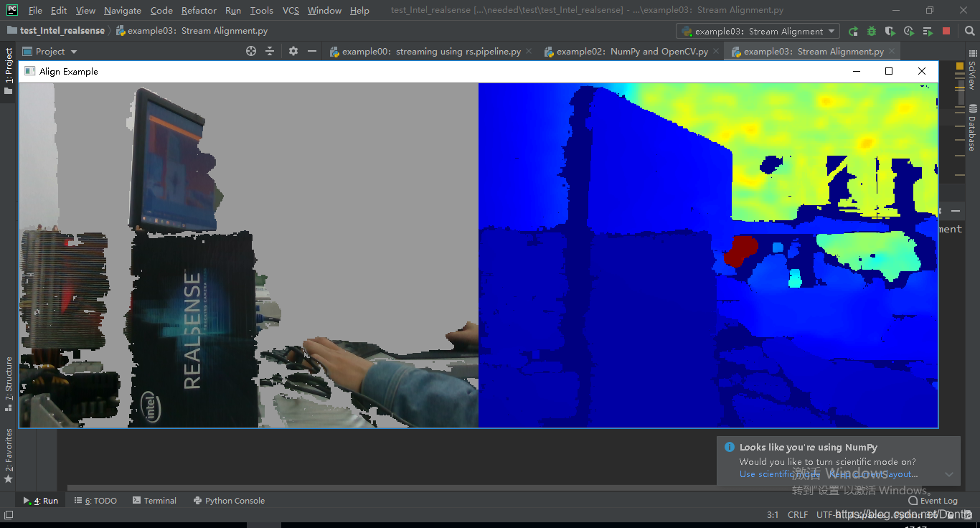Click the green Debug bug icon

coord(872,32)
